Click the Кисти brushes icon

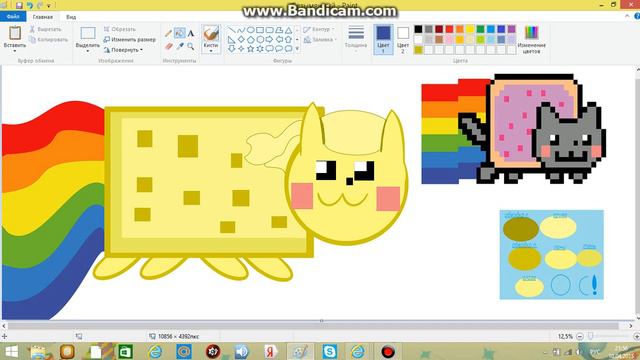[x=211, y=33]
